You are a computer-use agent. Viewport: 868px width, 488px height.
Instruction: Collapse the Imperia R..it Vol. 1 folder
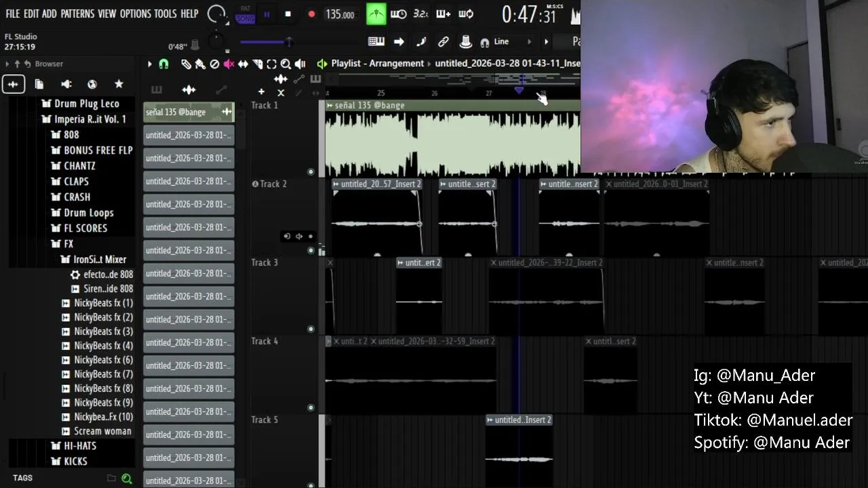pos(84,119)
